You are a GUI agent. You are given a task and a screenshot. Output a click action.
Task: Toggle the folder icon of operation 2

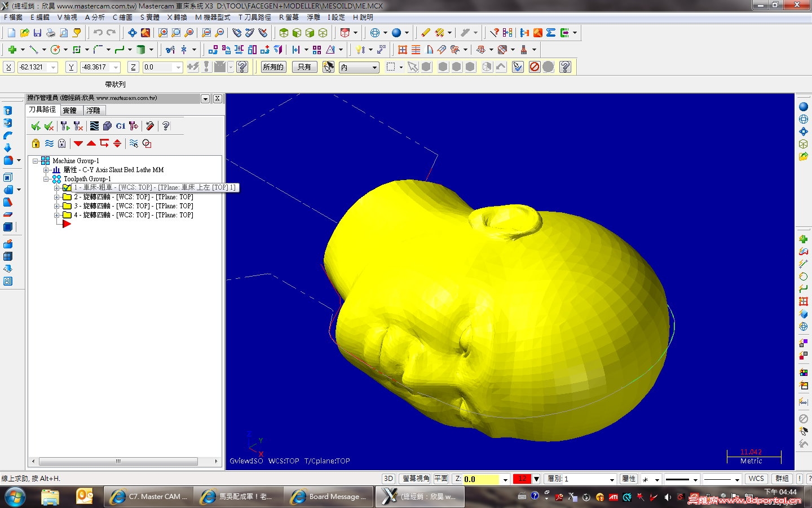point(67,196)
